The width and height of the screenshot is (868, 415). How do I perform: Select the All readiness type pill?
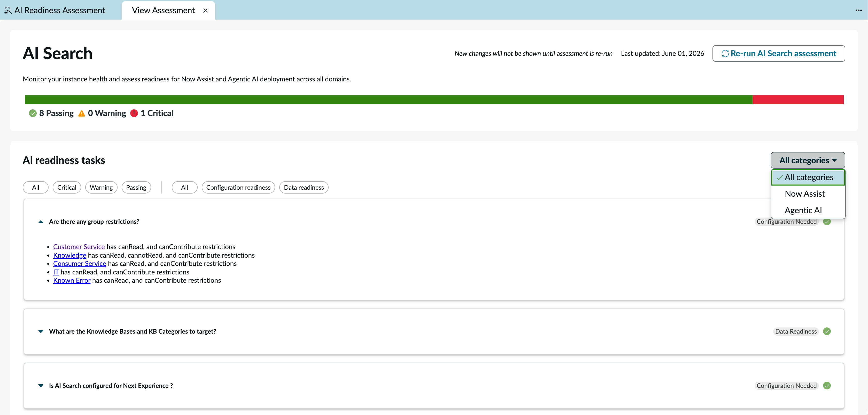(x=185, y=187)
